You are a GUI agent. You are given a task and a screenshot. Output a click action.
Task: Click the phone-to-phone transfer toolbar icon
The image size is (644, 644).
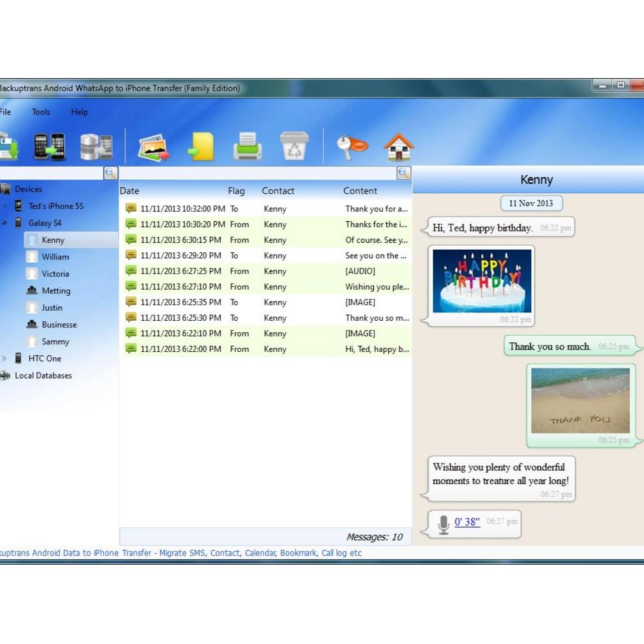[49, 146]
